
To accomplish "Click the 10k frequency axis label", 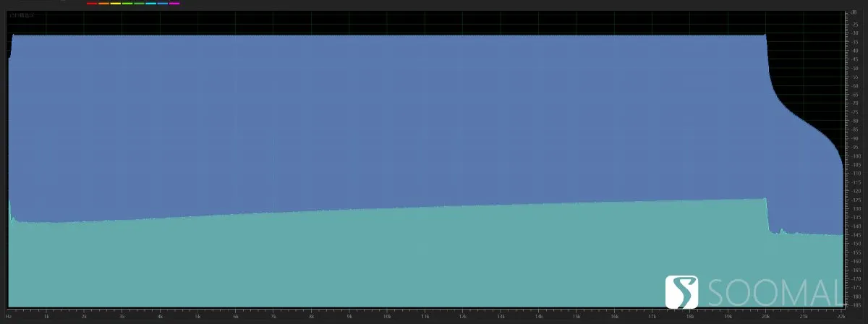I will point(387,316).
